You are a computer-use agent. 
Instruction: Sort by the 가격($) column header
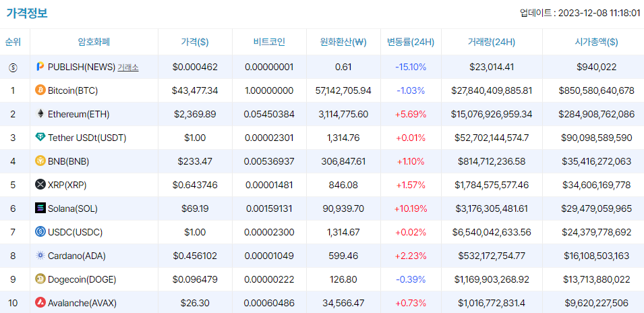click(195, 42)
